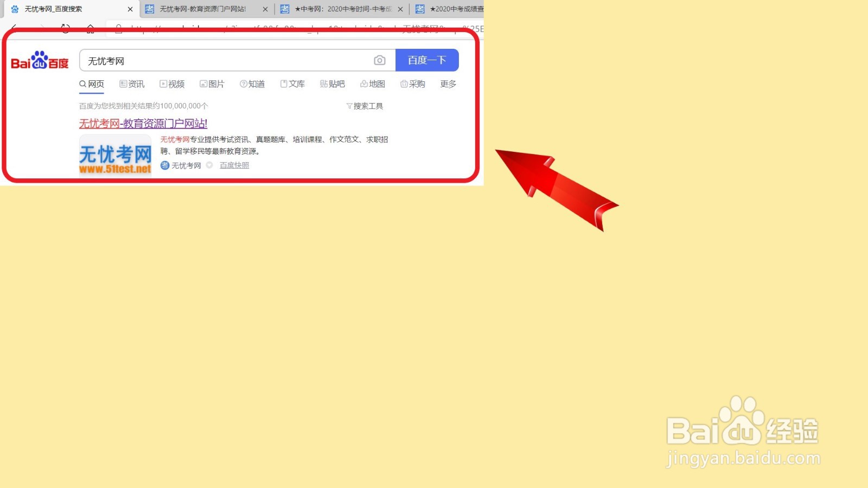Click the 百度一下 search button
The width and height of the screenshot is (868, 488).
(x=427, y=60)
